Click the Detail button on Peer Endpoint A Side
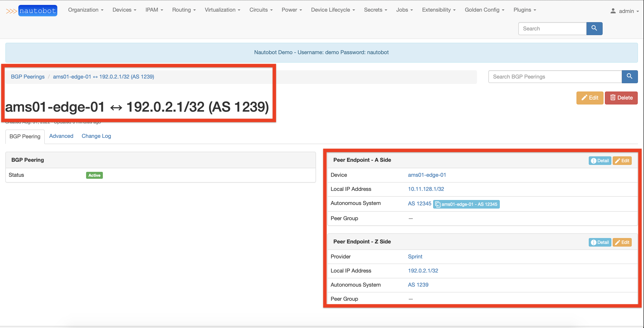644x328 pixels. (600, 160)
